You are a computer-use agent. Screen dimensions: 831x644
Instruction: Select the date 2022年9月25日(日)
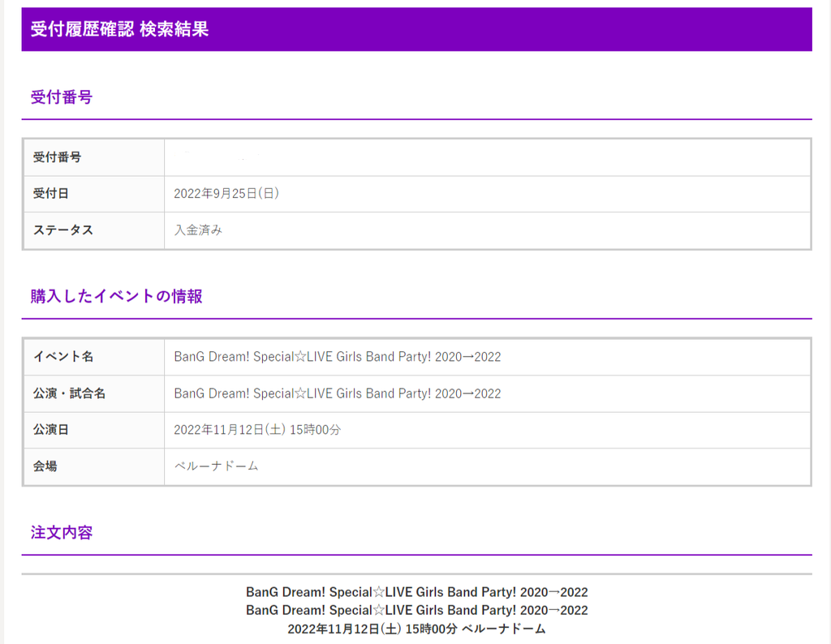coord(226,194)
